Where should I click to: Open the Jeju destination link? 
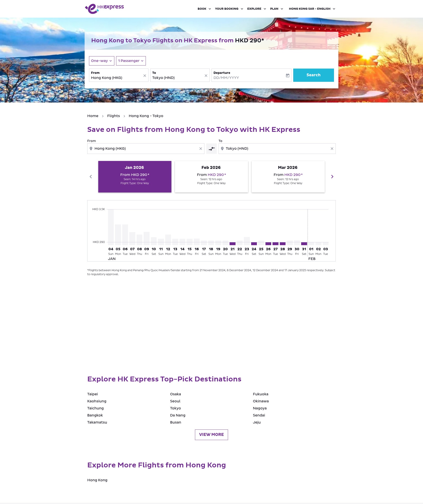tap(257, 422)
